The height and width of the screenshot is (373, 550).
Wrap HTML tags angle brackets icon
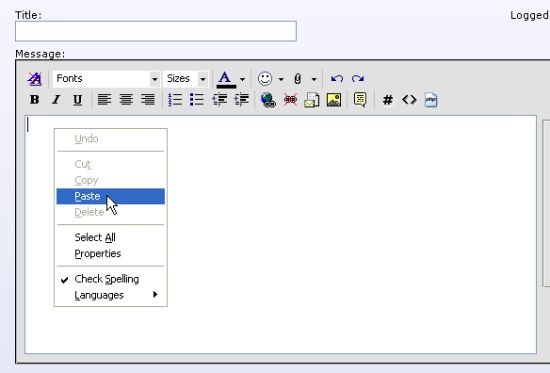pos(409,100)
